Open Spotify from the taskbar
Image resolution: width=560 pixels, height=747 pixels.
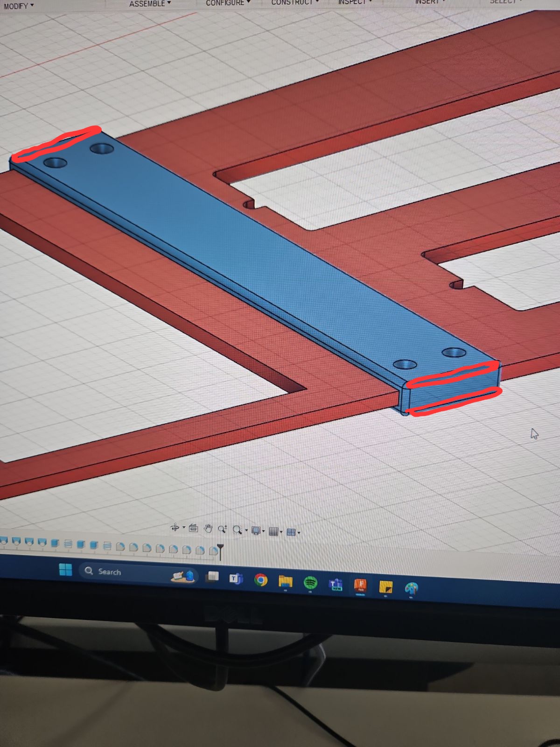[310, 582]
